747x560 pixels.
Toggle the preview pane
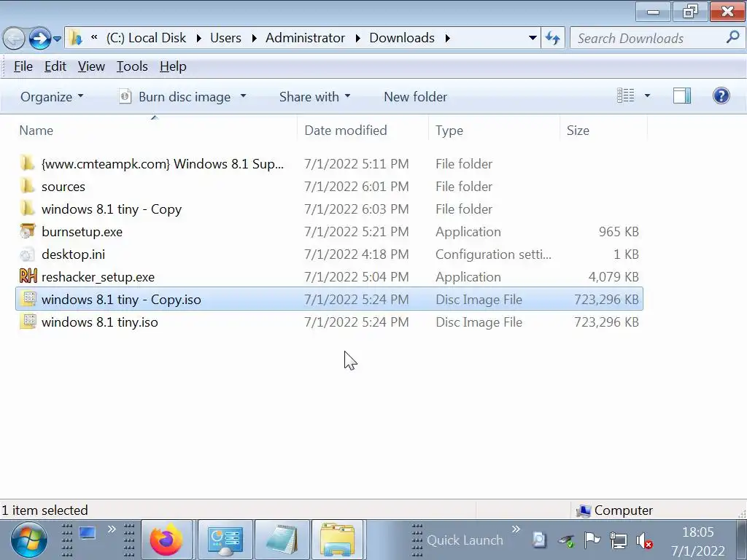click(x=682, y=96)
